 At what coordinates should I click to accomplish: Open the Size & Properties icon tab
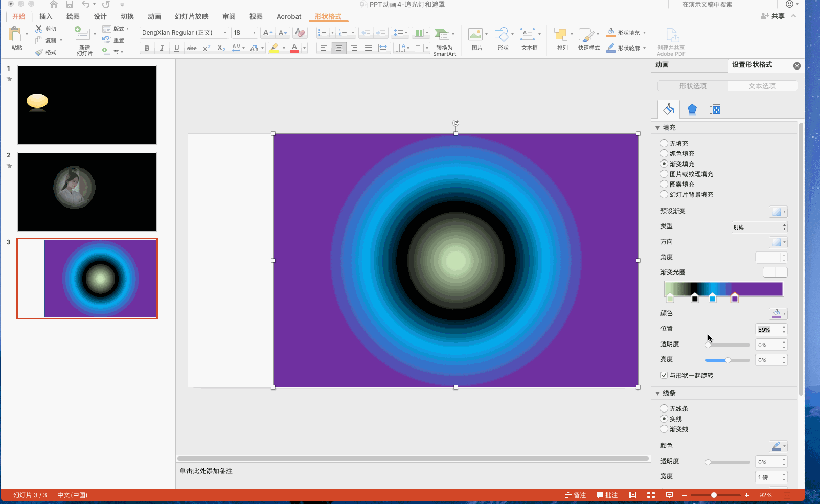click(716, 109)
